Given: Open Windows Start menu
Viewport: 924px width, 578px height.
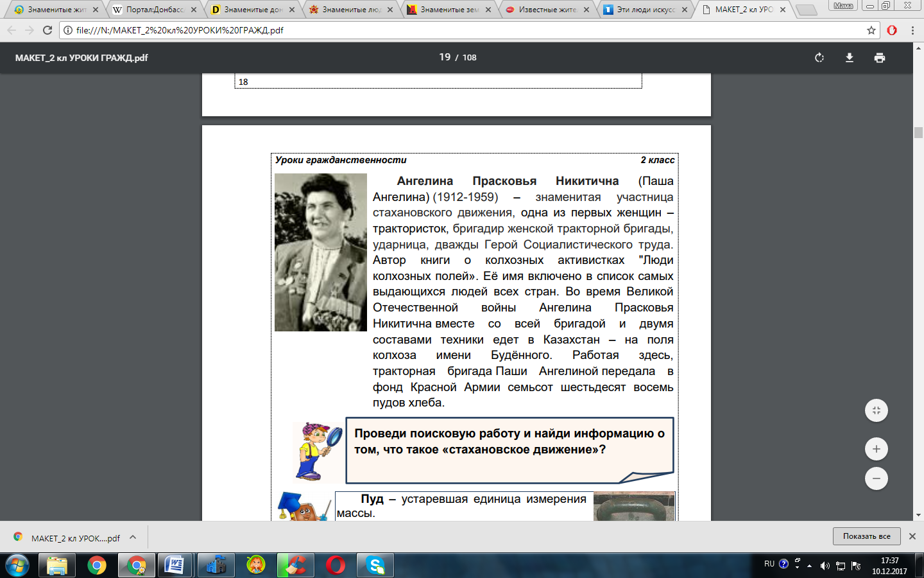Looking at the screenshot, I should point(17,566).
